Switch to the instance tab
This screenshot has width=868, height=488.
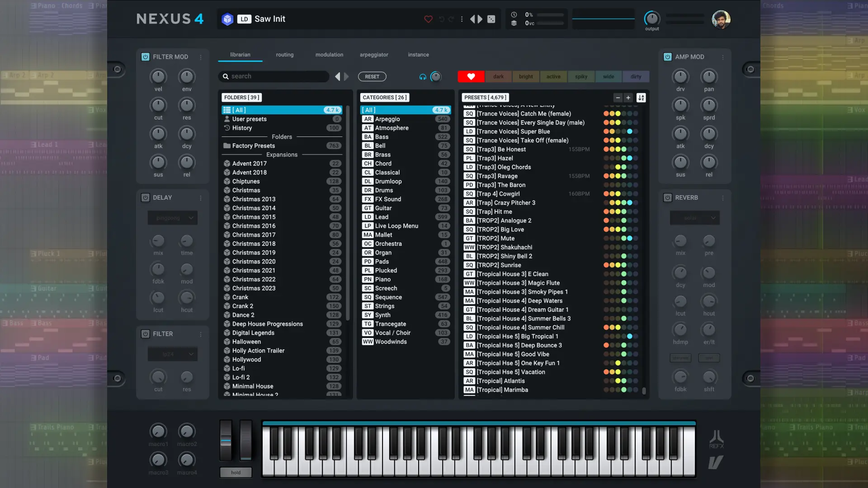click(x=419, y=55)
